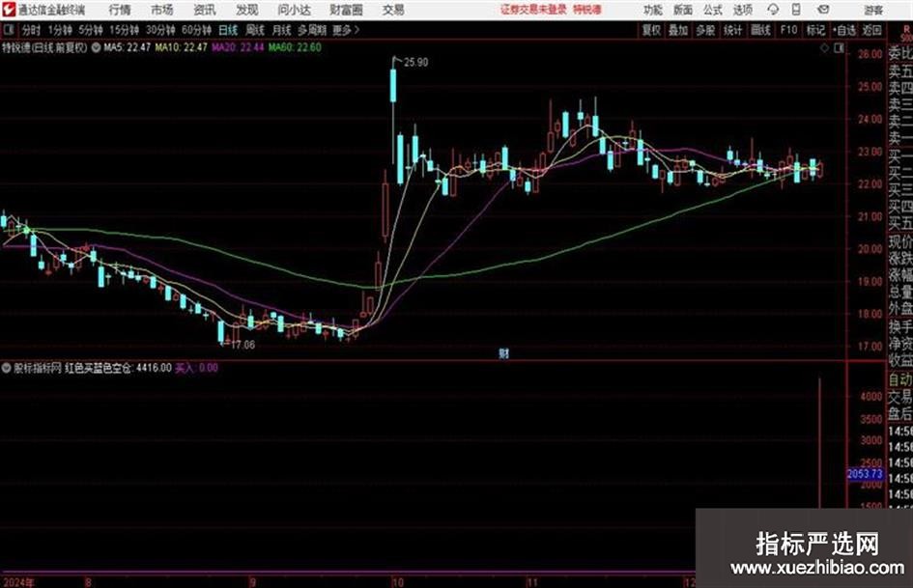Click the 红色买蓝色空仓: 4416.00 indicator value
Viewport: 913px width, 588px height.
118,368
